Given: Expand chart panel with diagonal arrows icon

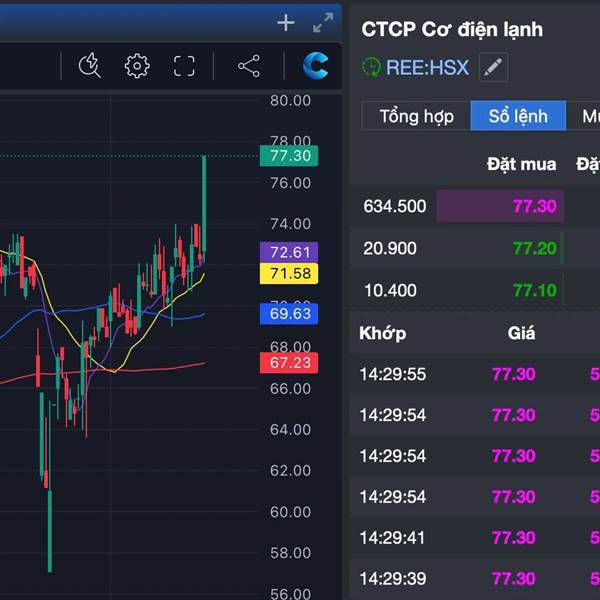Looking at the screenshot, I should (323, 23).
